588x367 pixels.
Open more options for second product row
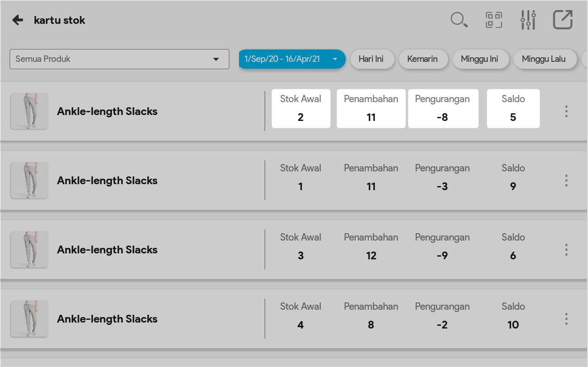point(566,181)
